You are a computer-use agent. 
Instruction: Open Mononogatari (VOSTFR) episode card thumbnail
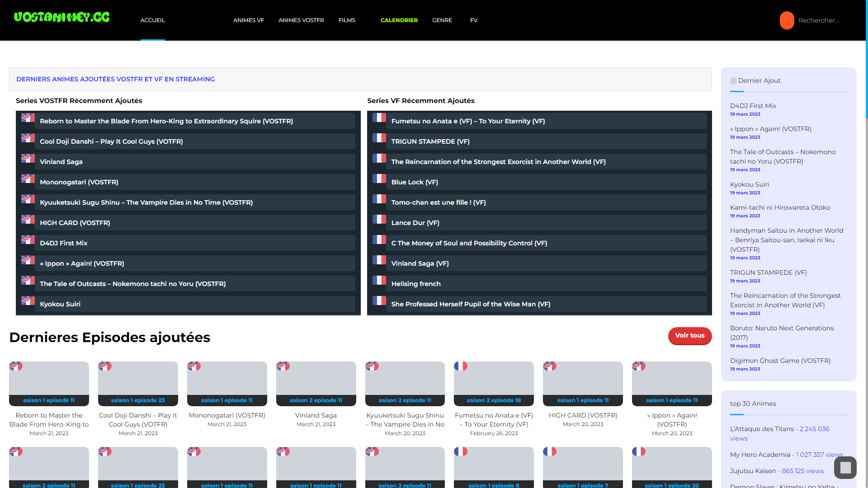pos(227,384)
